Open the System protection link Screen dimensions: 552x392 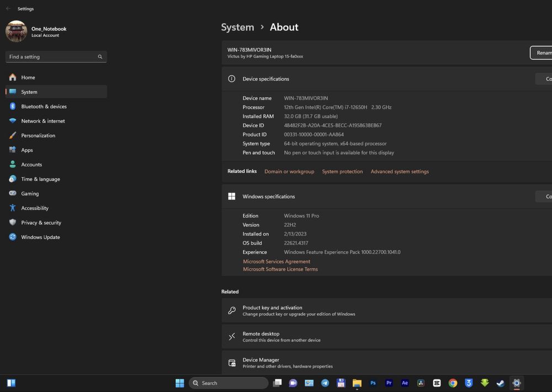342,172
